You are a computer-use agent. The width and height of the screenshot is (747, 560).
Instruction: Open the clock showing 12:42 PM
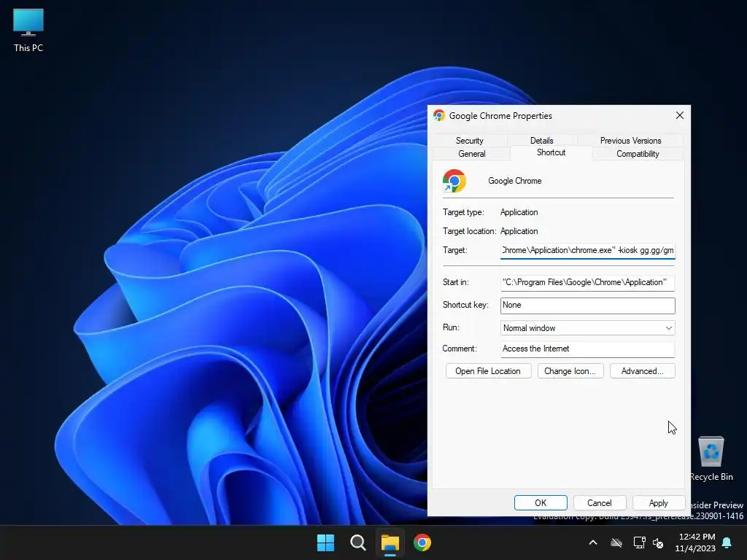pos(697,537)
